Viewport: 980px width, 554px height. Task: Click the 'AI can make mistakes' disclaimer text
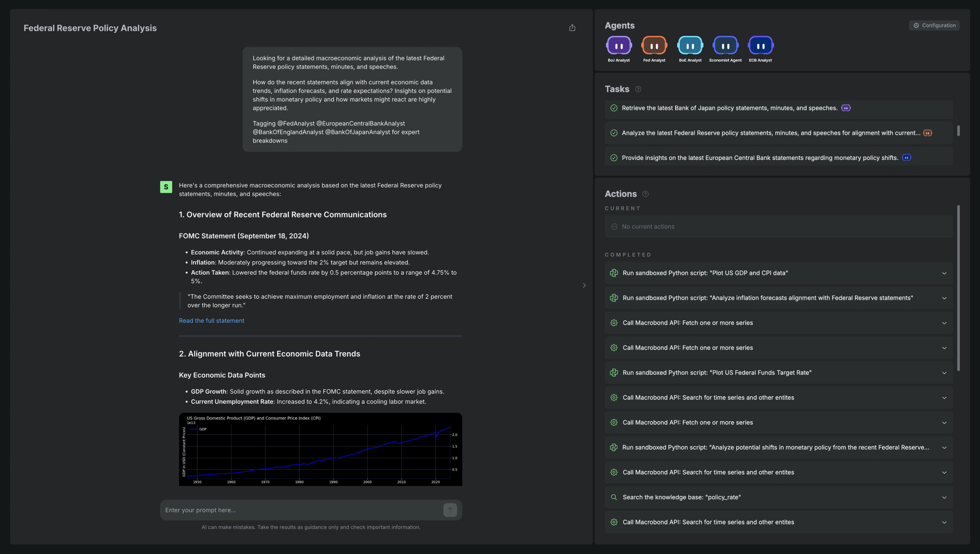(x=311, y=527)
